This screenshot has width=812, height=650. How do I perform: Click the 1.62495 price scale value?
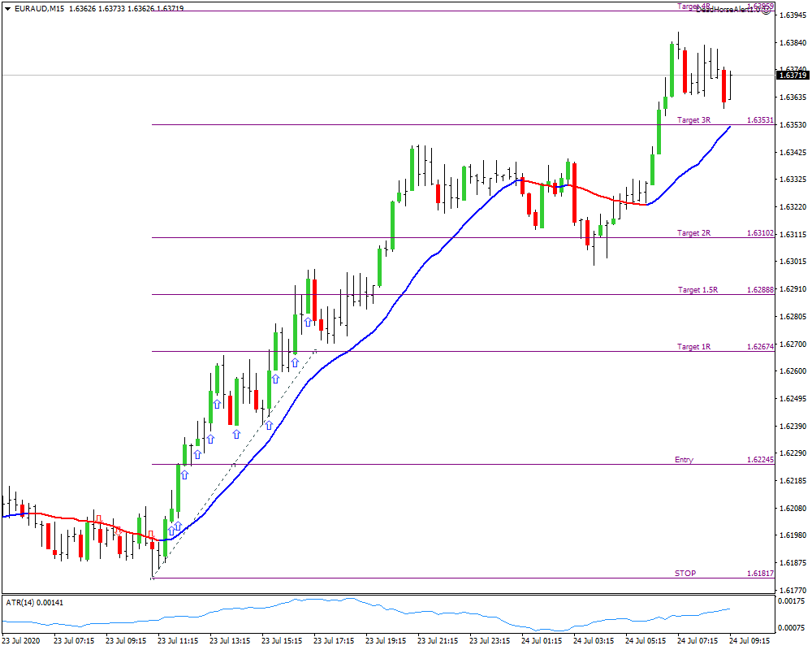(793, 399)
